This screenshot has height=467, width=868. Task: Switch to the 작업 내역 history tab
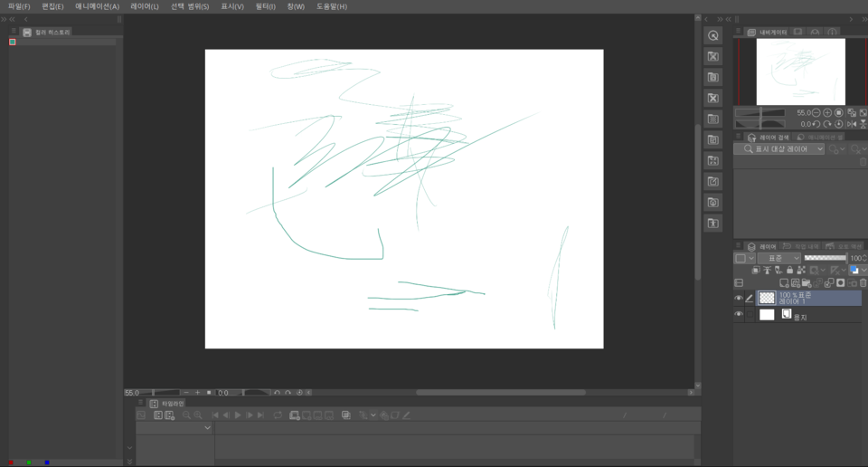[x=800, y=246]
